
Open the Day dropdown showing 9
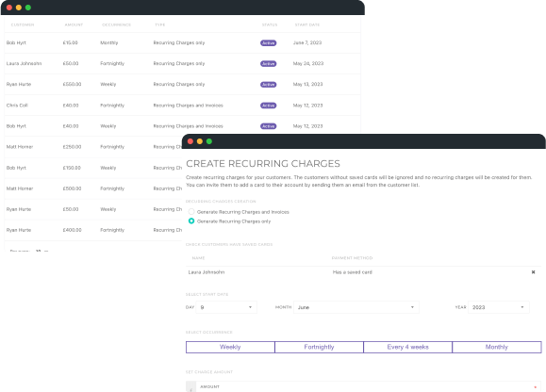226,307
